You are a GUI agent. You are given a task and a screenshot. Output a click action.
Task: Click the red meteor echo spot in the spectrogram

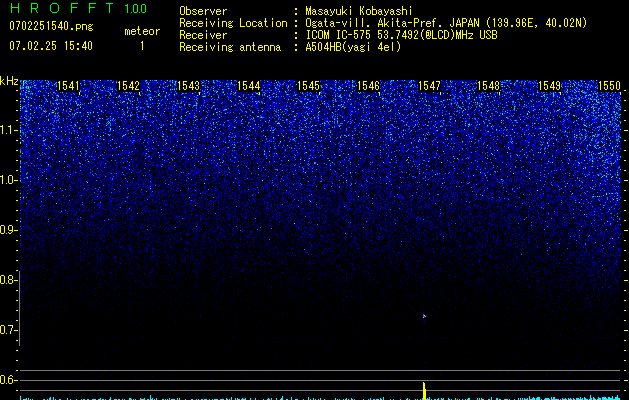pos(424,317)
